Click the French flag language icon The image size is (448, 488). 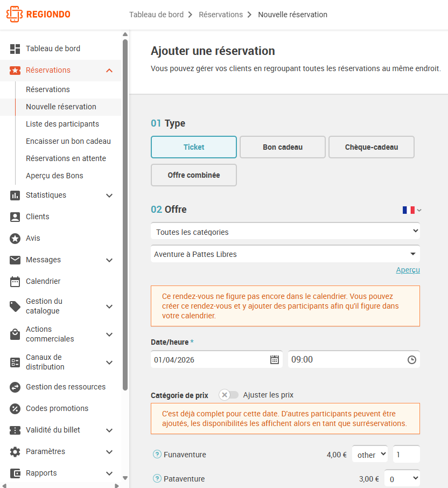[409, 210]
